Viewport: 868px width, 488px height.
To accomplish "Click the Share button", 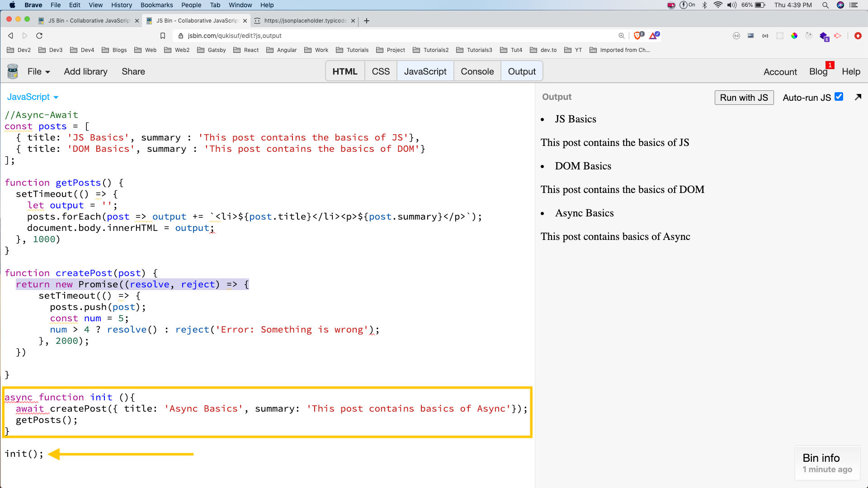I will pos(133,71).
